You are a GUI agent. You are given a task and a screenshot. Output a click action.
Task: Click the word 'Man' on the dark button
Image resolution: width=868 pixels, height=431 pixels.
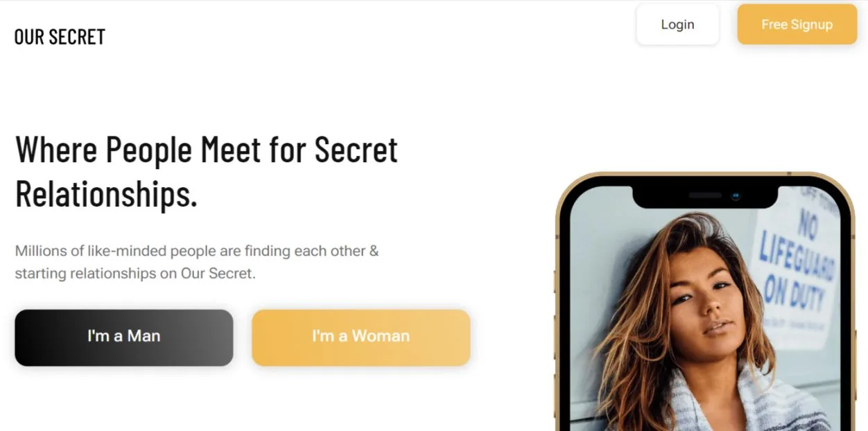pos(144,336)
